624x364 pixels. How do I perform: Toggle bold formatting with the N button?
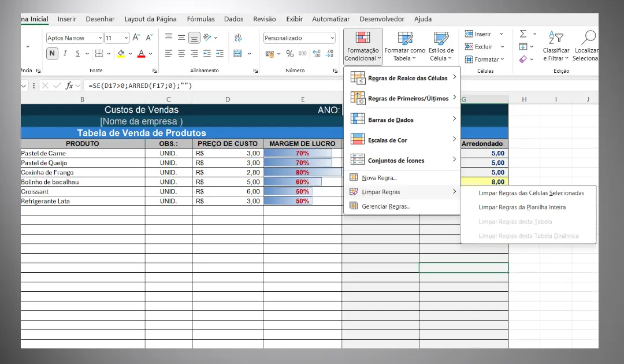[x=52, y=53]
